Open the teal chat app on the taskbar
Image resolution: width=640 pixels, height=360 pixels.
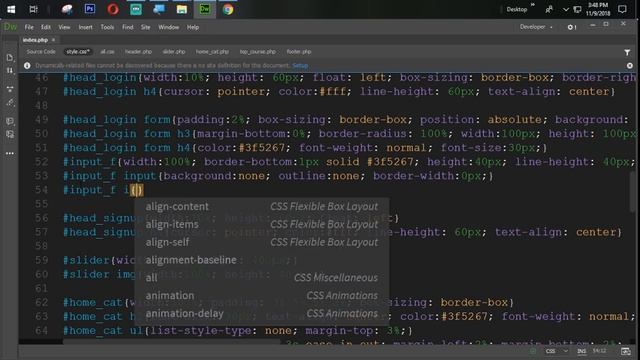pos(136,9)
